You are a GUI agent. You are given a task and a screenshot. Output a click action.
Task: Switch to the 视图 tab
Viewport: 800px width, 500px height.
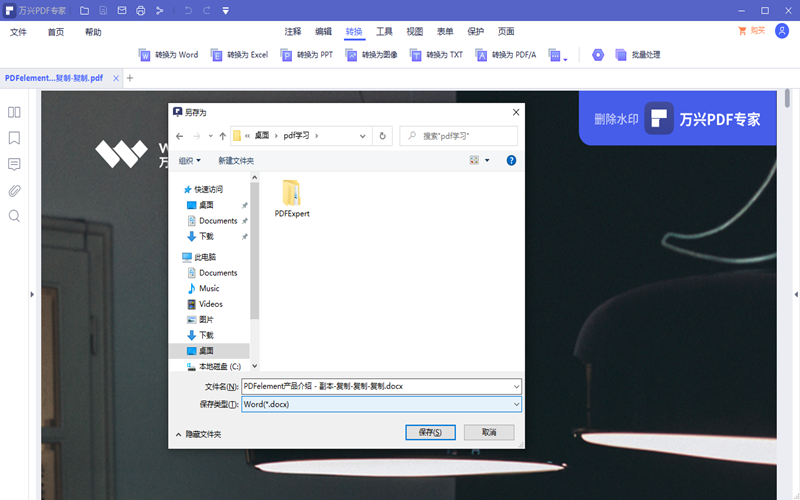[415, 32]
